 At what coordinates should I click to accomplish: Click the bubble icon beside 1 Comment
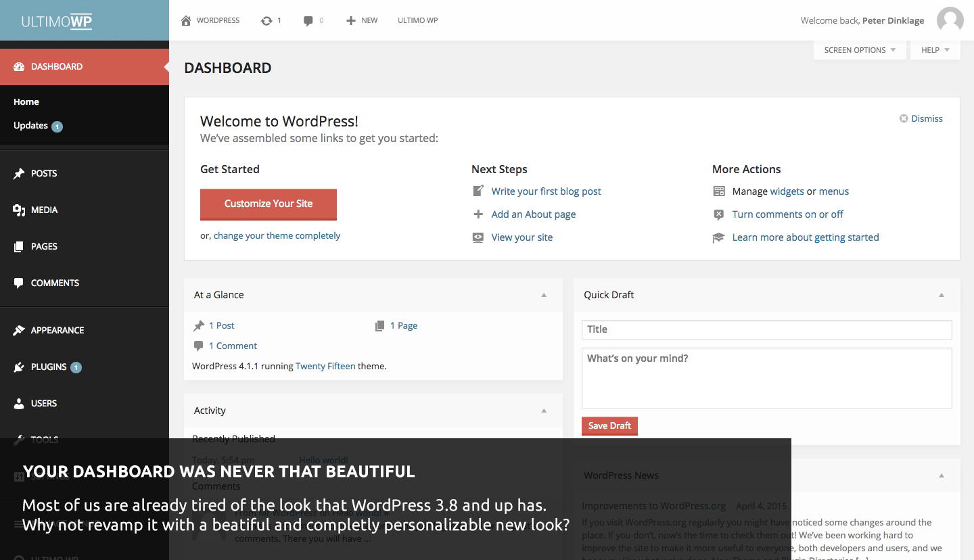[x=199, y=346]
